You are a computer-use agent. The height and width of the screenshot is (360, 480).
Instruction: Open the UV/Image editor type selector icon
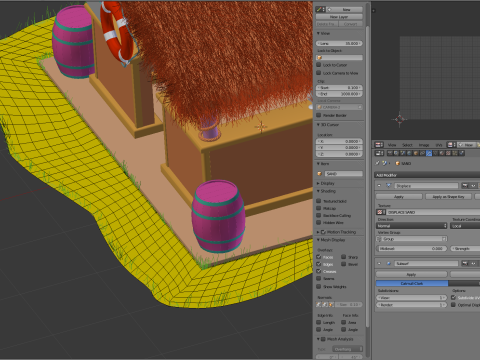coord(379,145)
